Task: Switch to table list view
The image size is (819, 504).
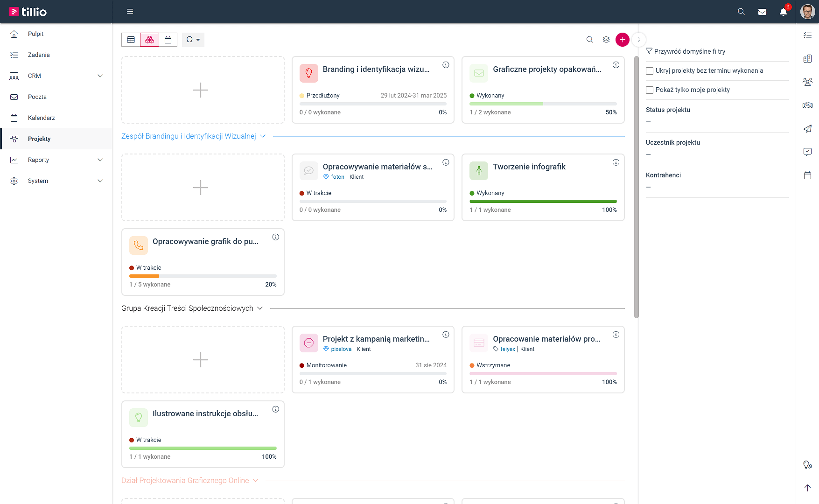Action: coord(131,40)
